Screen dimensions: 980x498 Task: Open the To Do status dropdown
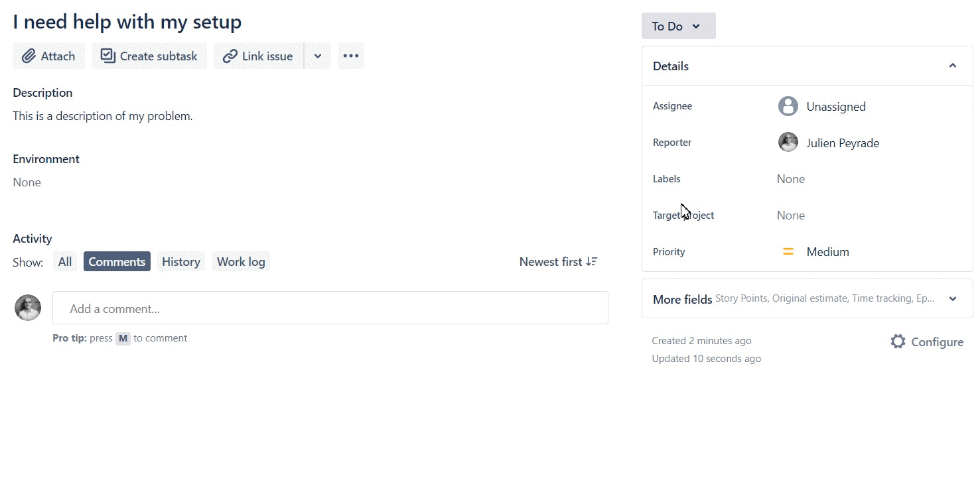pos(677,27)
